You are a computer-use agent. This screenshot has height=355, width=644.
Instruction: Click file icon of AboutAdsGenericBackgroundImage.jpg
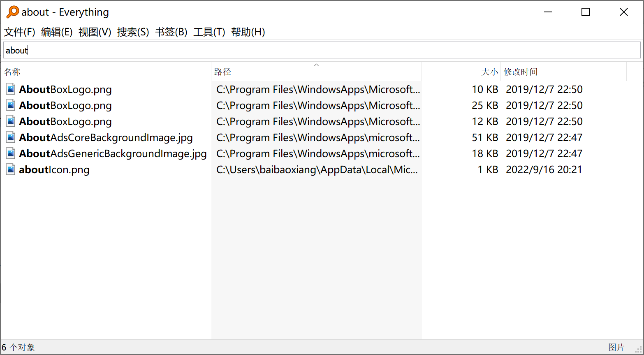(11, 153)
